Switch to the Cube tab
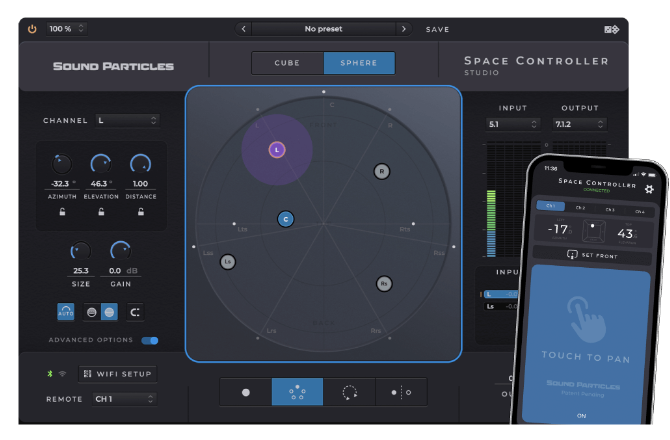The image size is (670, 440). tap(287, 64)
